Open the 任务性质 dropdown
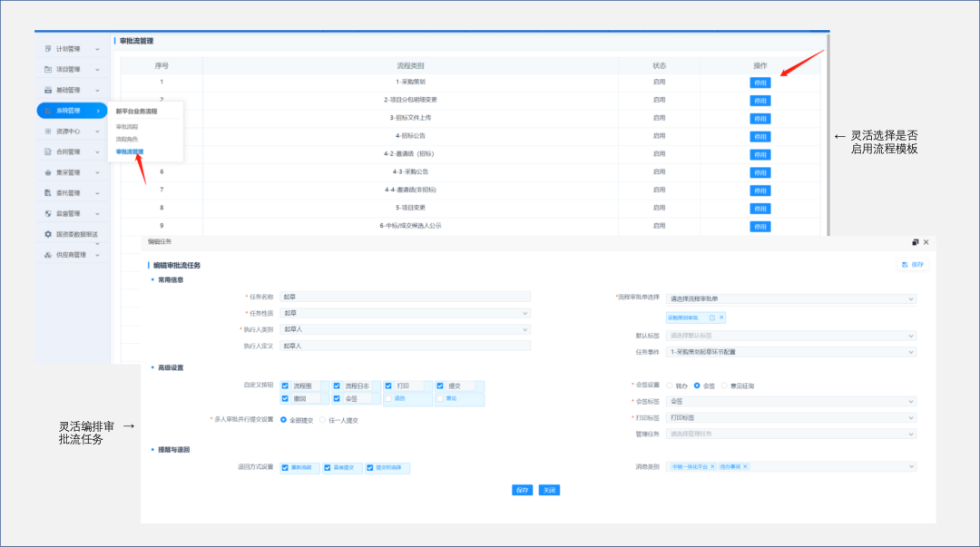The image size is (980, 547). [404, 313]
